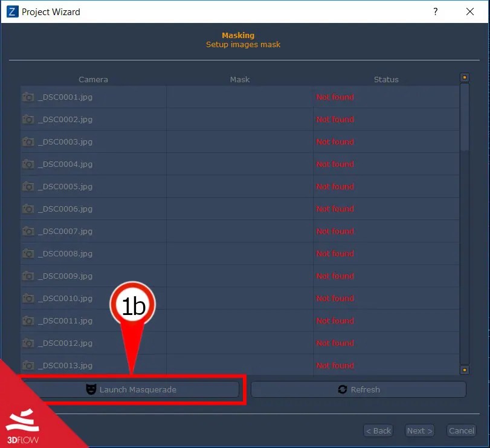This screenshot has width=490, height=448.
Task: Click the Zephyr Z logo in the title bar
Action: tap(11, 11)
